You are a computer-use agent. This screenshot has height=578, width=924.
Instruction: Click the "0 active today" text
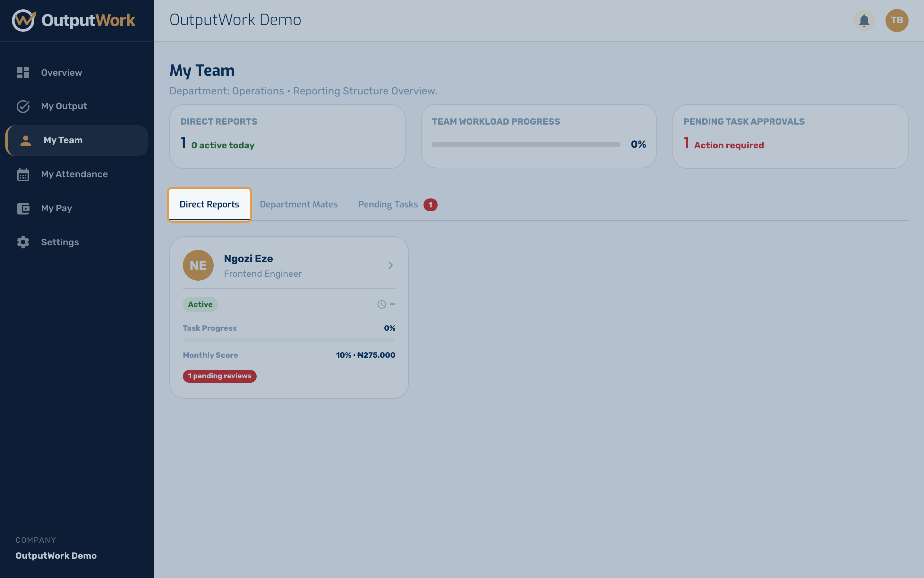click(223, 145)
